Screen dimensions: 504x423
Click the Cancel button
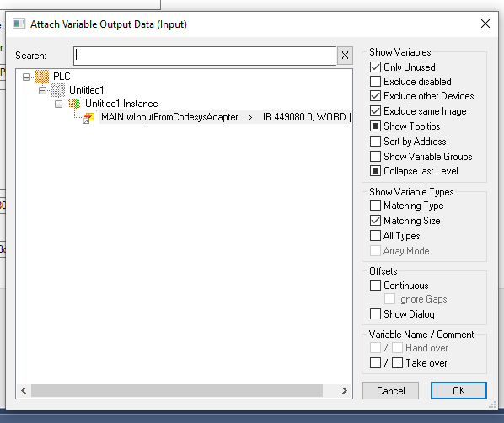click(x=390, y=390)
